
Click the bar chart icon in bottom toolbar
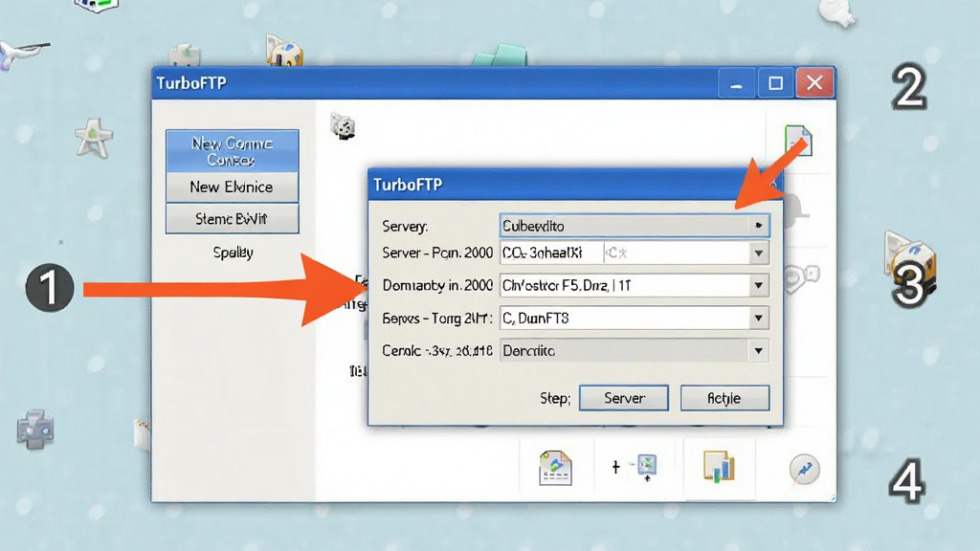pos(719,467)
